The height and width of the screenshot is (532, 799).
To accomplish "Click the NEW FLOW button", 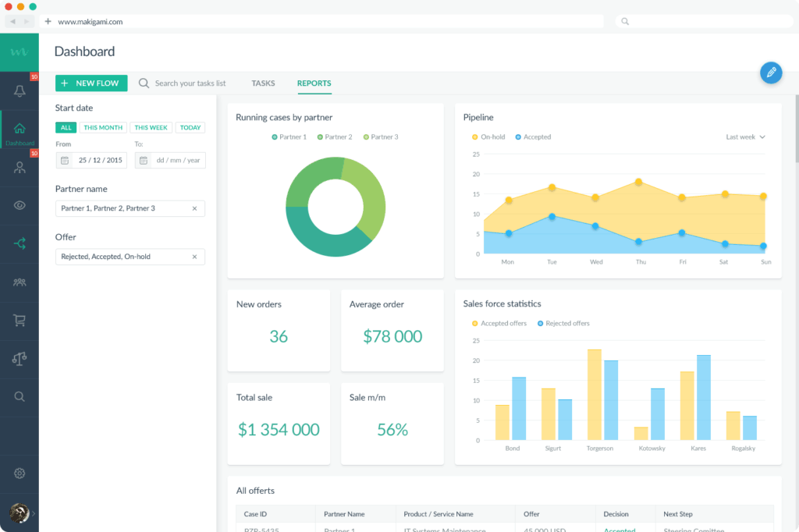I will pyautogui.click(x=91, y=83).
